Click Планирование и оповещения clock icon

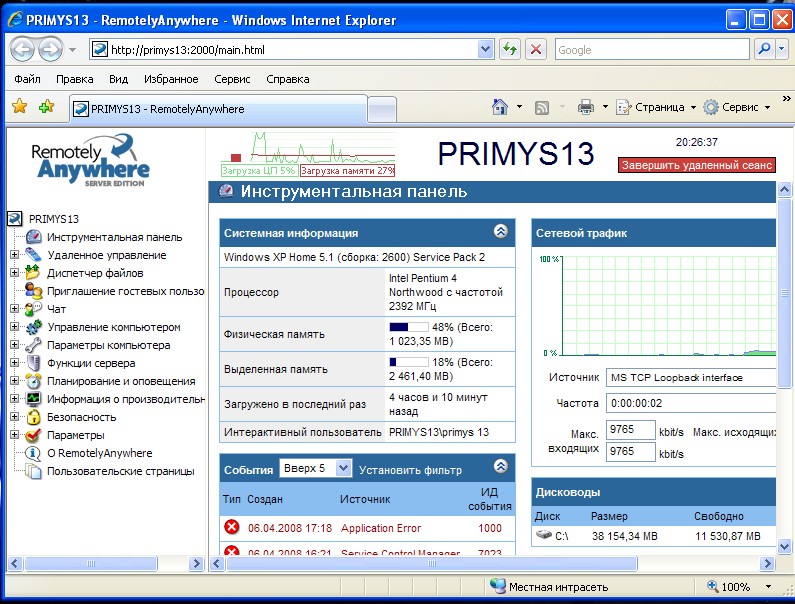tap(33, 381)
